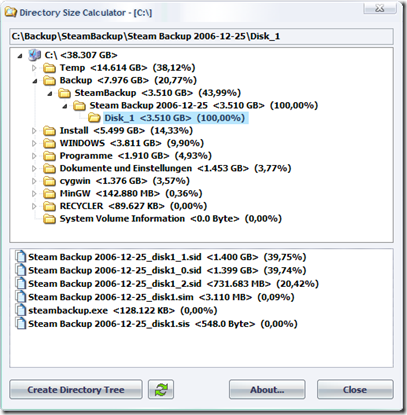Click the SteamBackup folder icon
The image size is (407, 415).
pyautogui.click(x=64, y=93)
